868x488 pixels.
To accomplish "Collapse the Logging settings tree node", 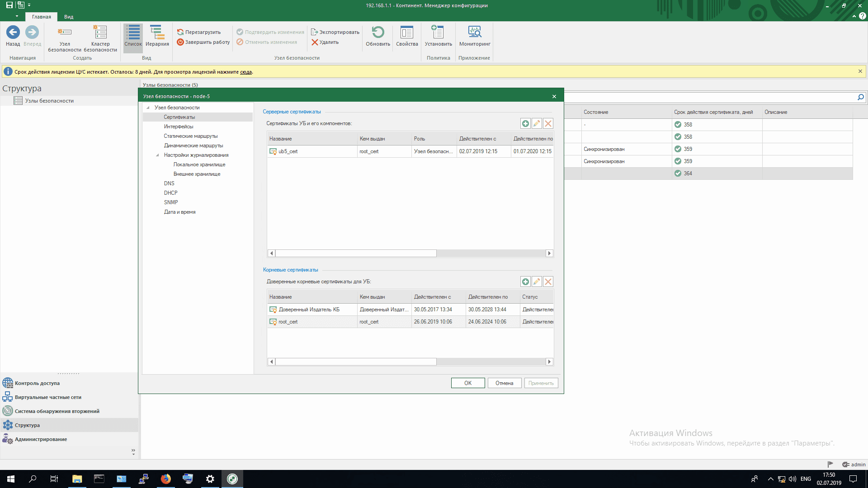I will point(157,155).
